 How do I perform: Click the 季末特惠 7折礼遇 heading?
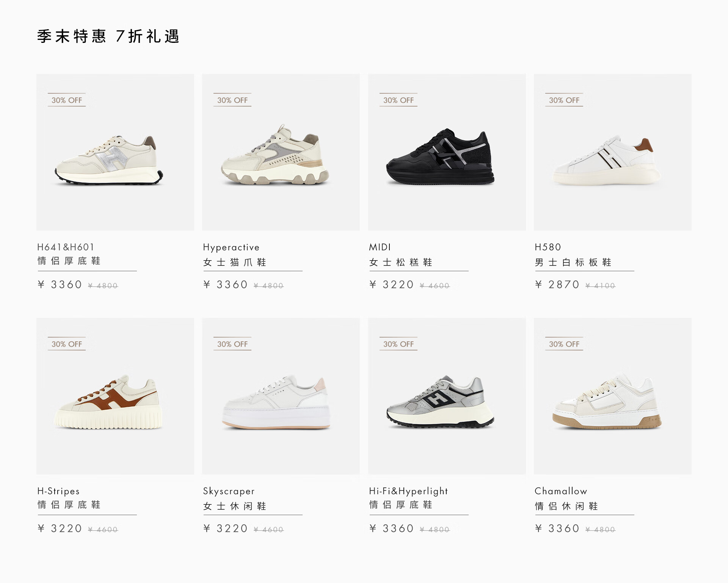(x=108, y=36)
